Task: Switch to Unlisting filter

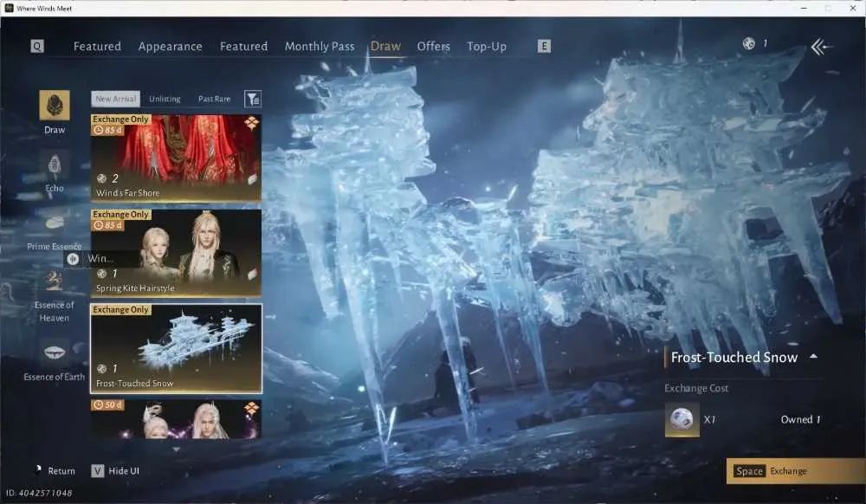Action: click(x=165, y=99)
